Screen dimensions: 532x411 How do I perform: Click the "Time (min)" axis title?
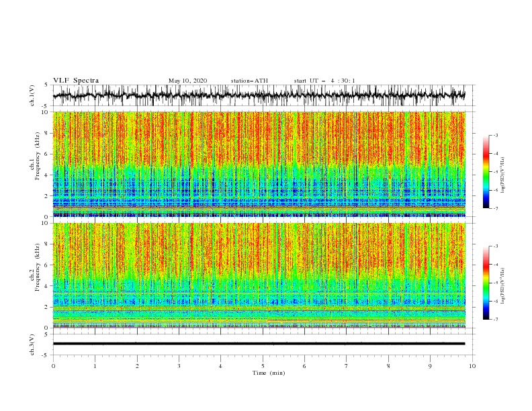[x=269, y=373]
